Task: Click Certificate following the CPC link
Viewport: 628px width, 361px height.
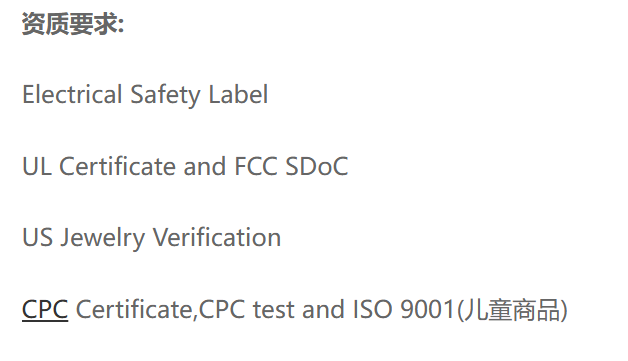Action: pyautogui.click(x=137, y=310)
